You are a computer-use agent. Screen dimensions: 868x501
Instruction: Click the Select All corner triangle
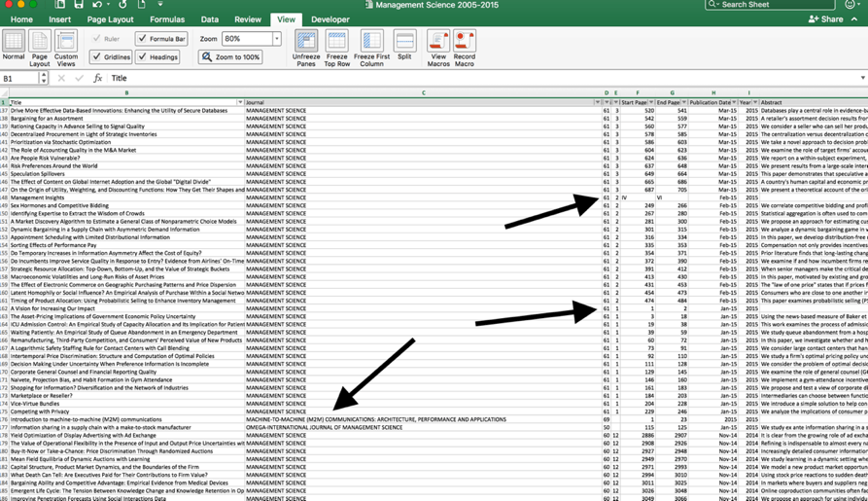coord(5,93)
